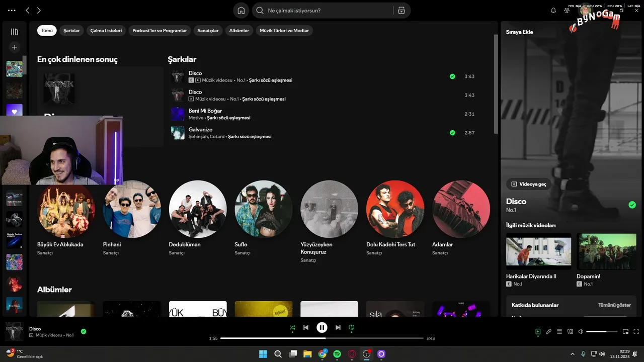Image resolution: width=644 pixels, height=362 pixels.
Task: Open the now playing view icon
Action: pyautogui.click(x=538, y=331)
